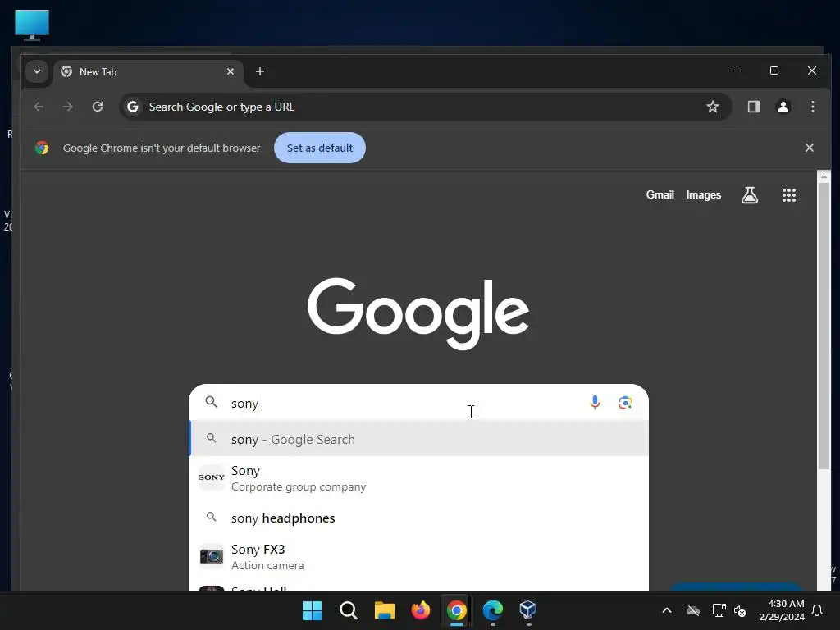Viewport: 840px width, 630px height.
Task: Open Google apps grid
Action: [x=788, y=195]
